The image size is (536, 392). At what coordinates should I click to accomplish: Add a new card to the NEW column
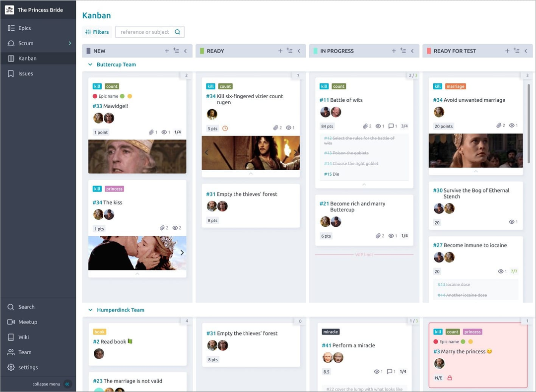point(167,51)
